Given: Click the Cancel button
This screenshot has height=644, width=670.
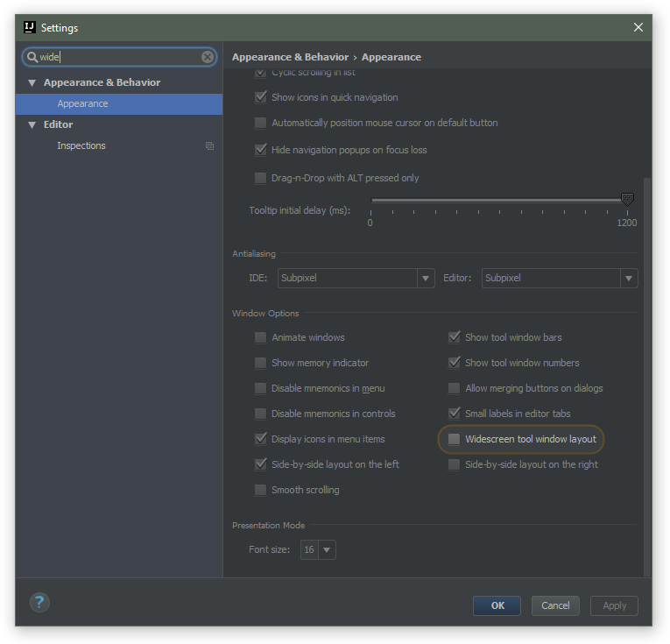Looking at the screenshot, I should 555,605.
